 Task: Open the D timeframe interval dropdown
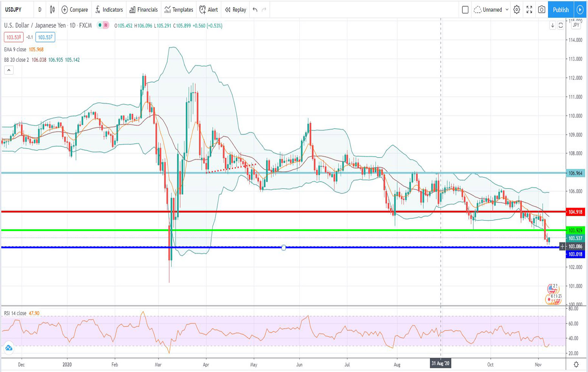tap(40, 10)
